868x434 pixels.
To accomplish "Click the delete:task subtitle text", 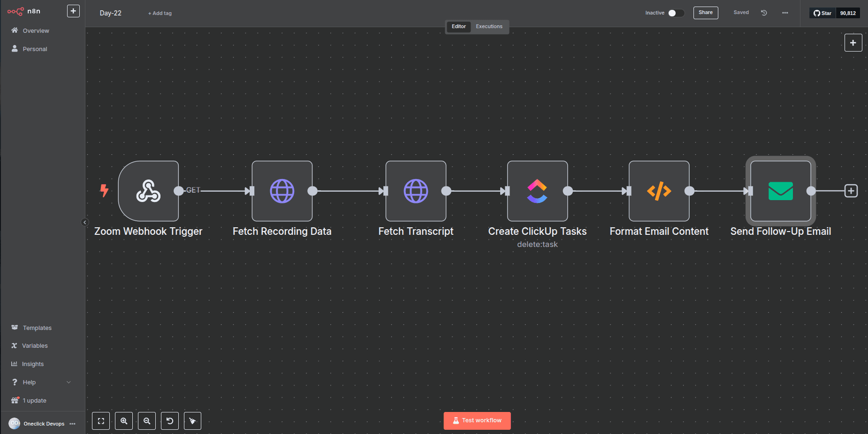I will click(537, 244).
